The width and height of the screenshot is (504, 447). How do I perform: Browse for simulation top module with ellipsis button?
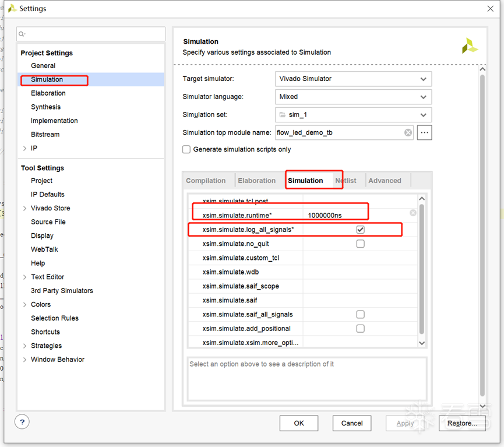(x=424, y=132)
